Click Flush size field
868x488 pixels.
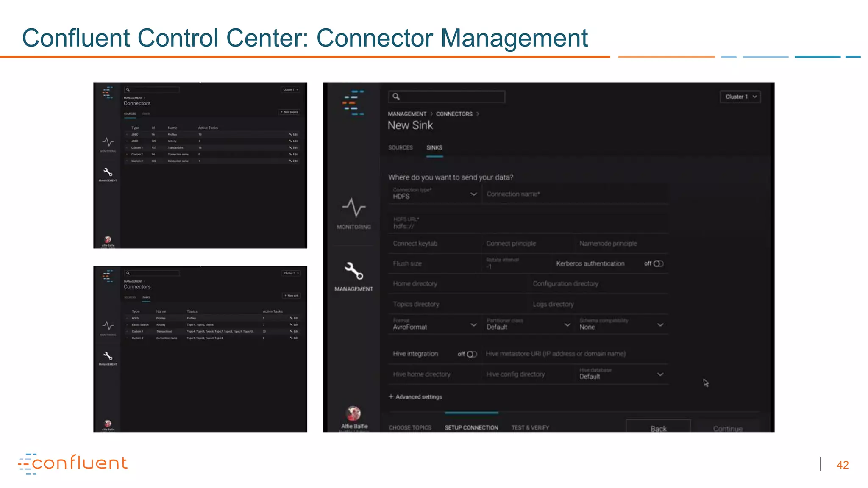coord(435,263)
